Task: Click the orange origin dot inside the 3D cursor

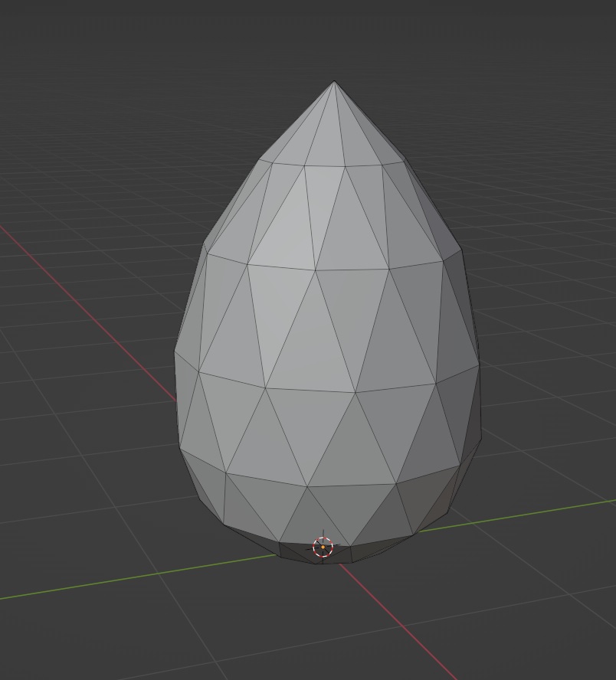Action: [x=323, y=547]
